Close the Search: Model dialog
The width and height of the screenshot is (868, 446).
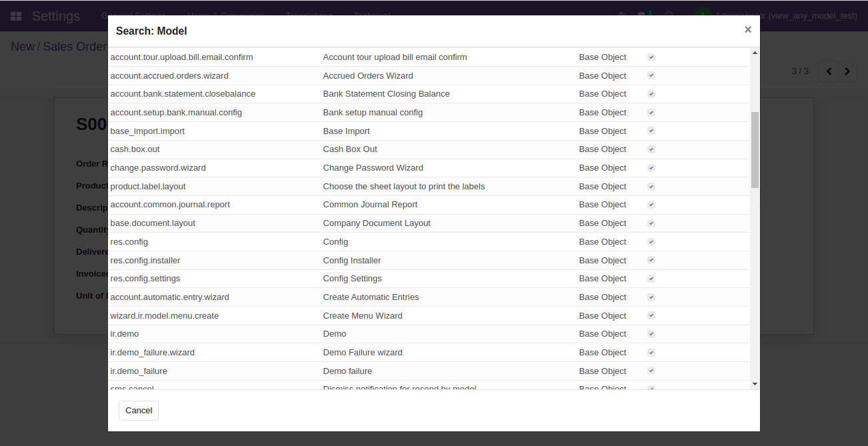click(x=747, y=29)
